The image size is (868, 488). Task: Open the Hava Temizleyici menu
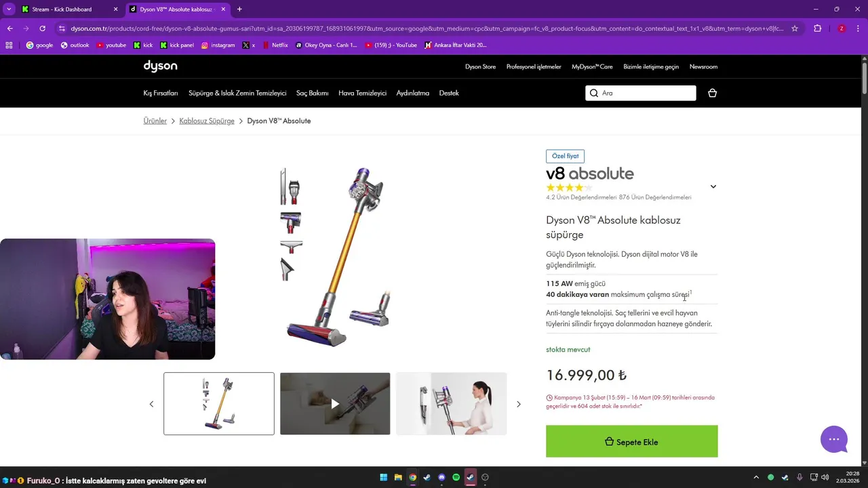point(362,93)
